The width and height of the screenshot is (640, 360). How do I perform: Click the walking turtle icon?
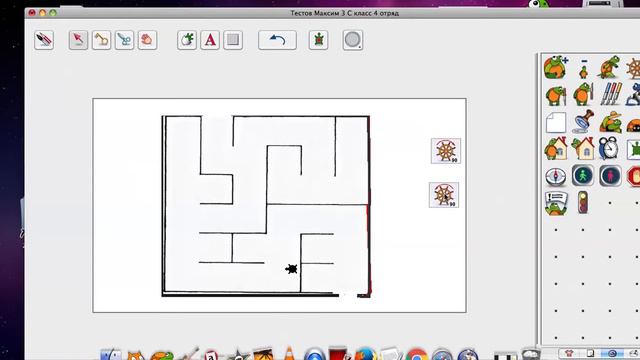click(x=610, y=68)
